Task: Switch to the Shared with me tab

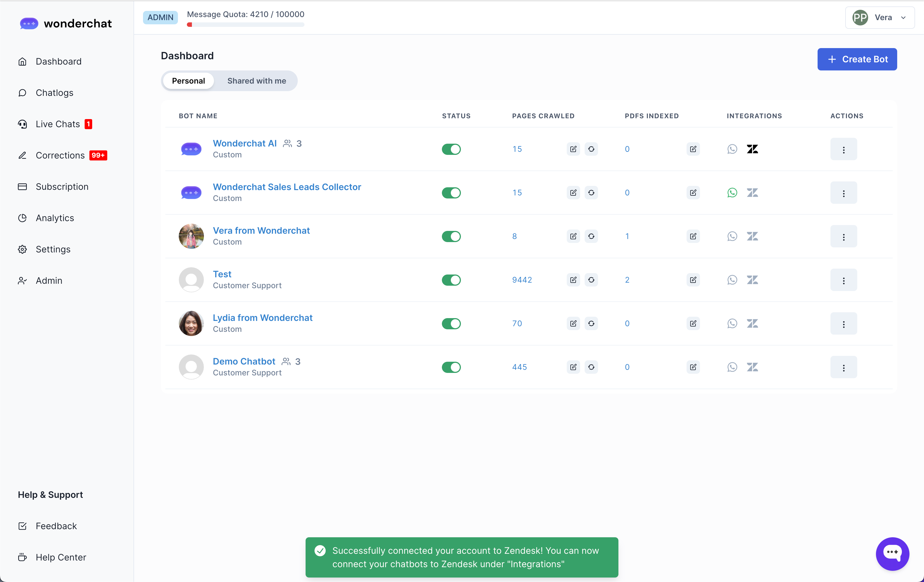Action: coord(256,81)
